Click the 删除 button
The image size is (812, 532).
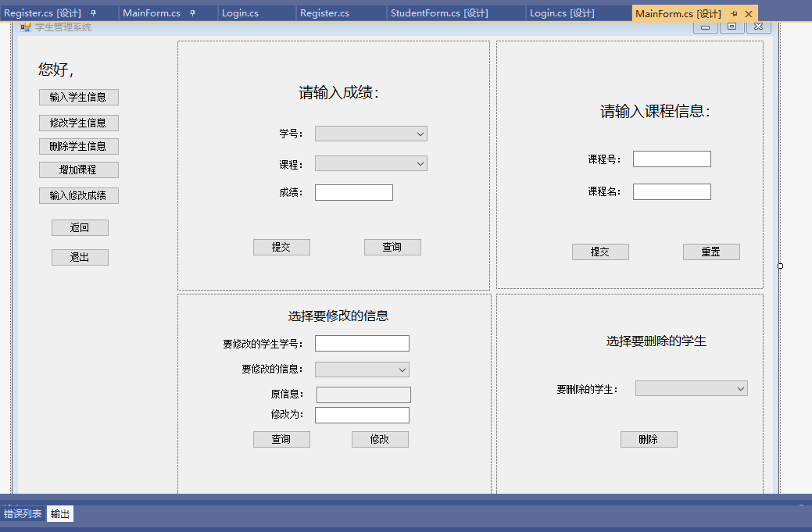pyautogui.click(x=649, y=439)
